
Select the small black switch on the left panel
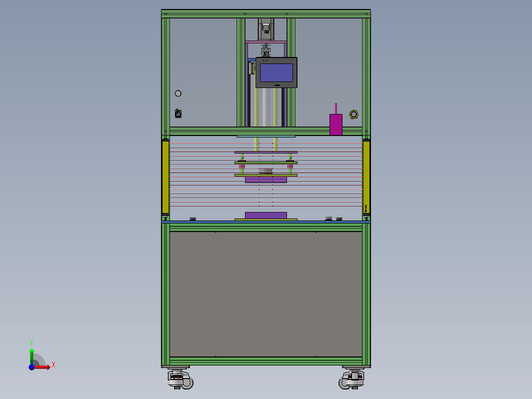pyautogui.click(x=178, y=113)
